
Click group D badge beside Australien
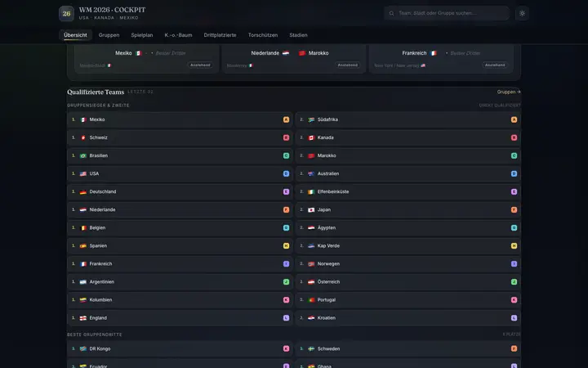point(514,174)
